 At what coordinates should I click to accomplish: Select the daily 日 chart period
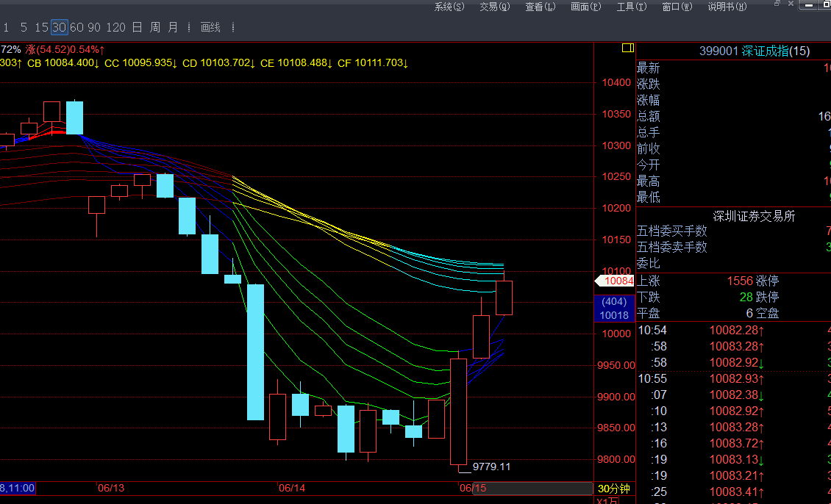click(137, 27)
